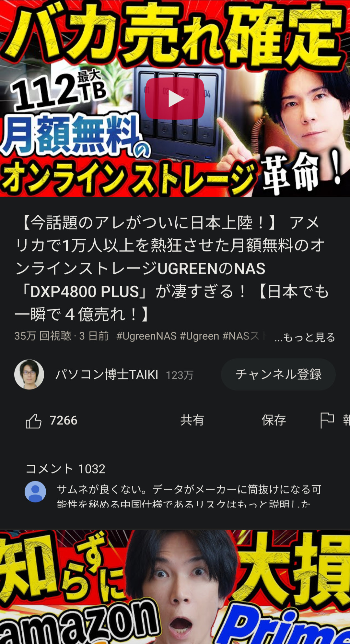Open the Amazon Prime video thumbnail below
Image resolution: width=350 pixels, height=644 pixels.
tap(175, 587)
